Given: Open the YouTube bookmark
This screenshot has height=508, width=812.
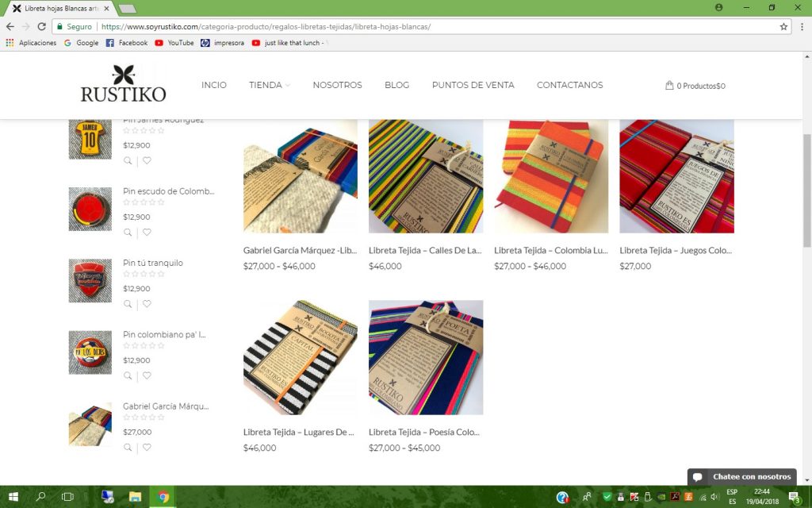Looking at the screenshot, I should (174, 43).
